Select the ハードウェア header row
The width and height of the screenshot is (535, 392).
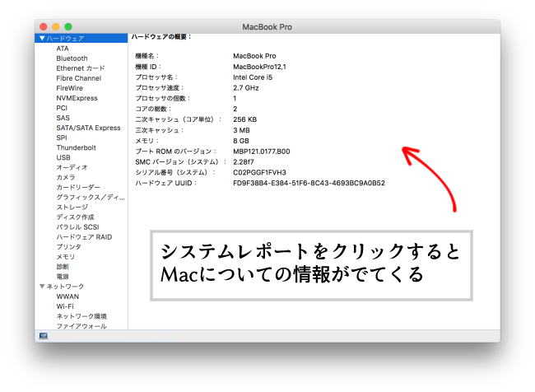point(81,38)
